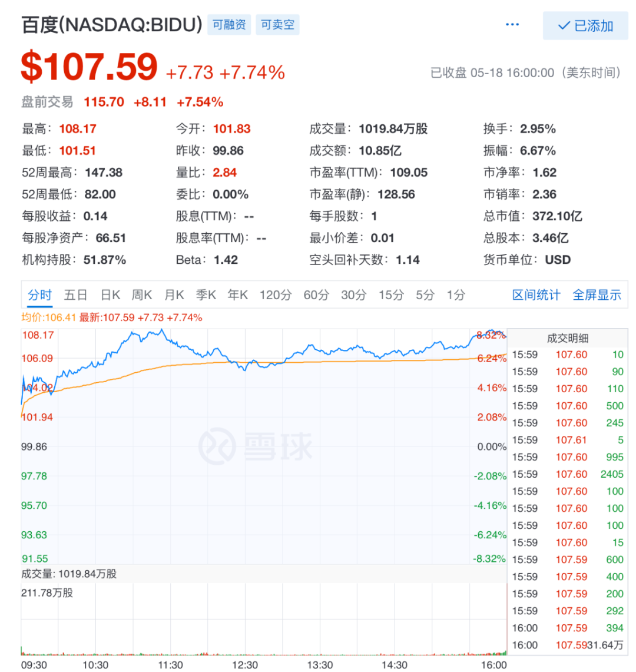Click the 211.78万股 volume axis label

pos(47,592)
